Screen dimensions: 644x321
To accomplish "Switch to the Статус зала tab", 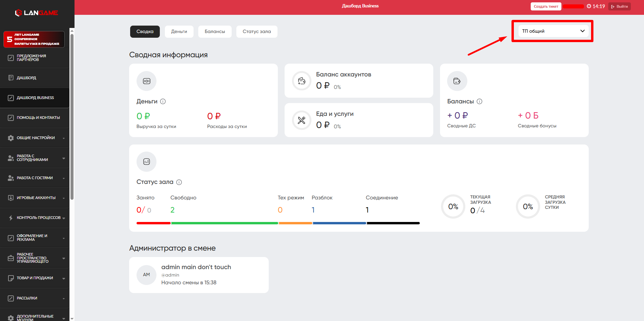I will (x=257, y=32).
